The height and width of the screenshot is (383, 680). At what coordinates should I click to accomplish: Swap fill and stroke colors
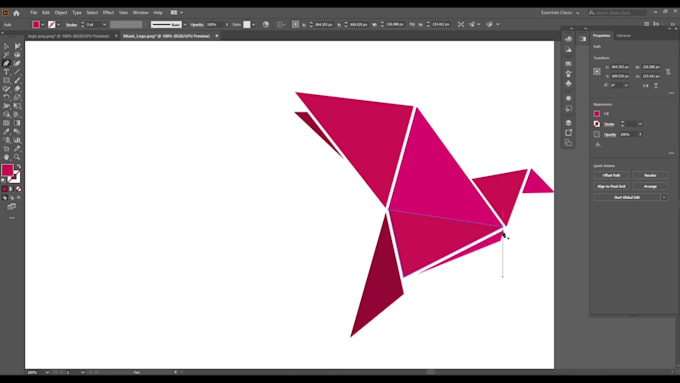click(x=18, y=167)
